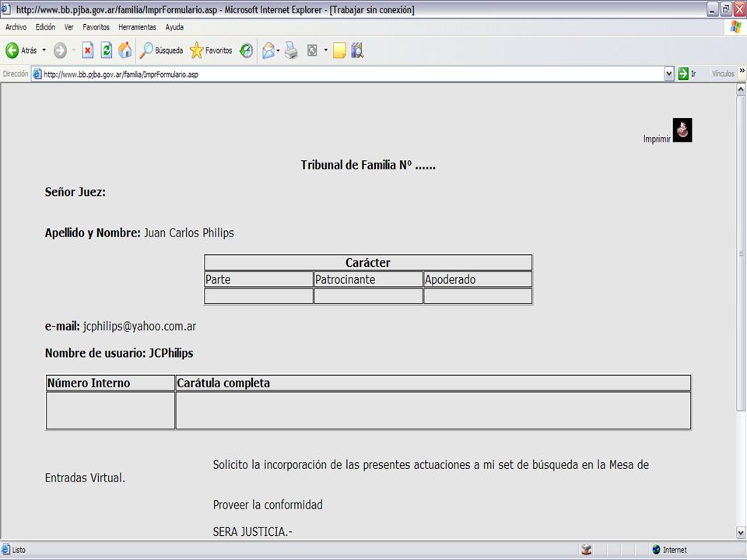Open the Herramientas menu
The image size is (747, 560).
point(137,27)
